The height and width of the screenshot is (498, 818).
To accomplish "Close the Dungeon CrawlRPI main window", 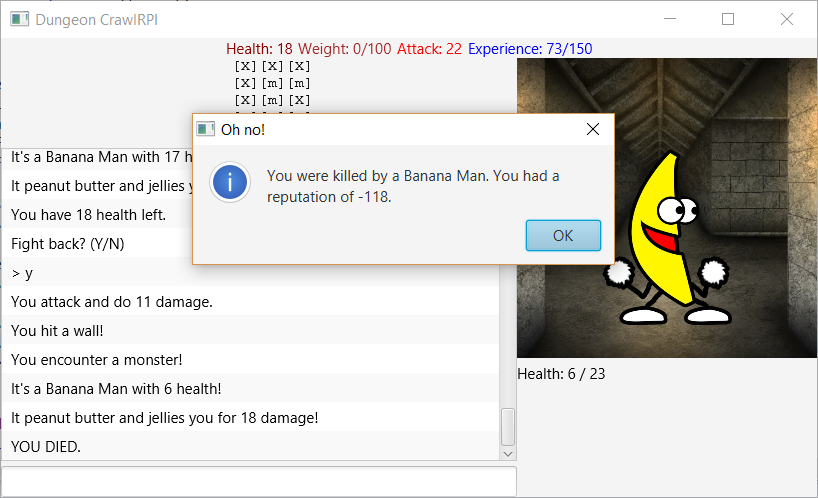I will tap(787, 19).
